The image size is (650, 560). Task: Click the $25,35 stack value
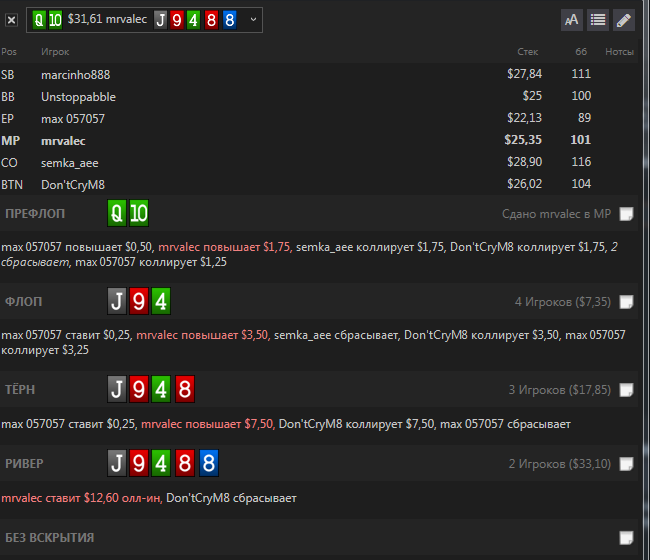point(523,140)
